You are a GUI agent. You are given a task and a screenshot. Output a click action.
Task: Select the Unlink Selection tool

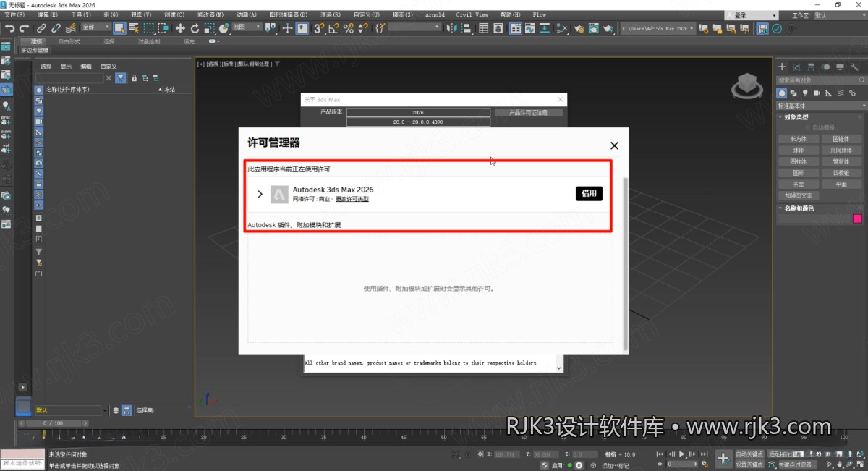56,28
